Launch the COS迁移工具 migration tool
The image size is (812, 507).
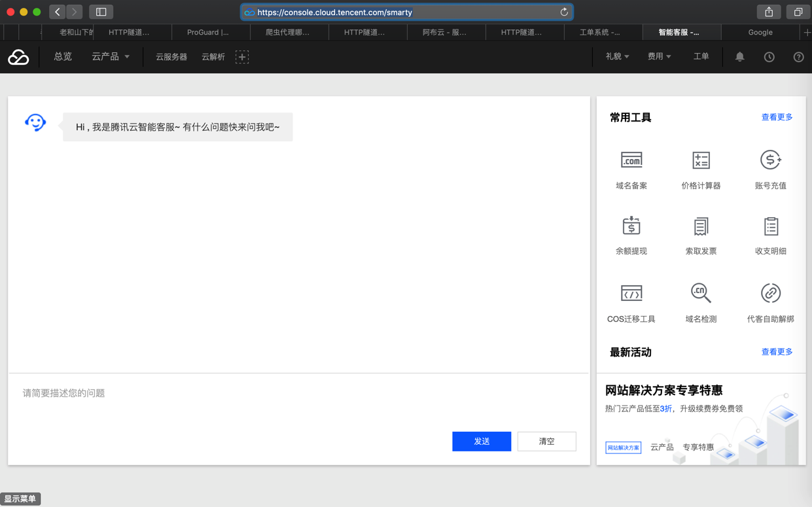[631, 303]
